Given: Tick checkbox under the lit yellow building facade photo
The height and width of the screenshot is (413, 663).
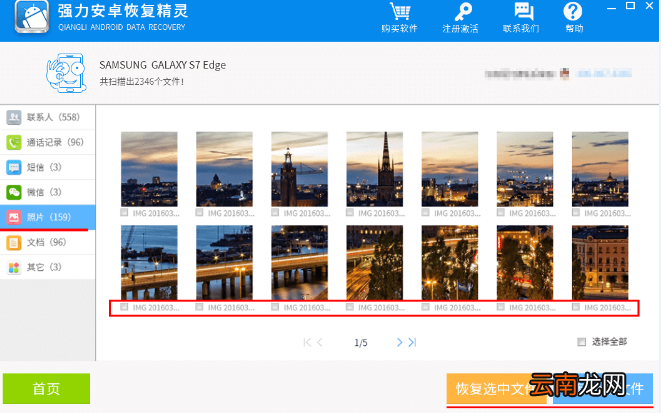Looking at the screenshot, I should point(576,307).
